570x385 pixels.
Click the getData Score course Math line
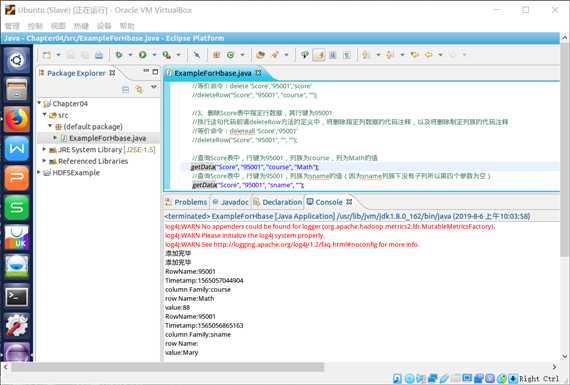(255, 167)
